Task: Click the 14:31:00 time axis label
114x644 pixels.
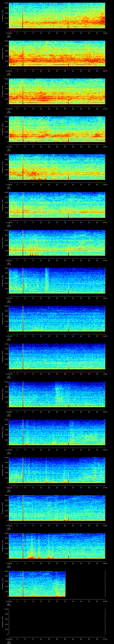Action: 9,298
